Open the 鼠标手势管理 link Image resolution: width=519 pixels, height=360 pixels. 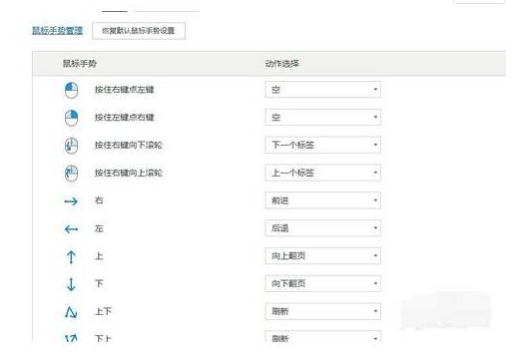coord(57,31)
